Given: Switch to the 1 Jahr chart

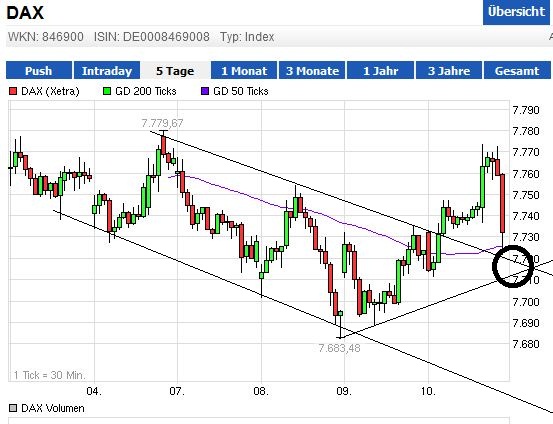Looking at the screenshot, I should 381,71.
